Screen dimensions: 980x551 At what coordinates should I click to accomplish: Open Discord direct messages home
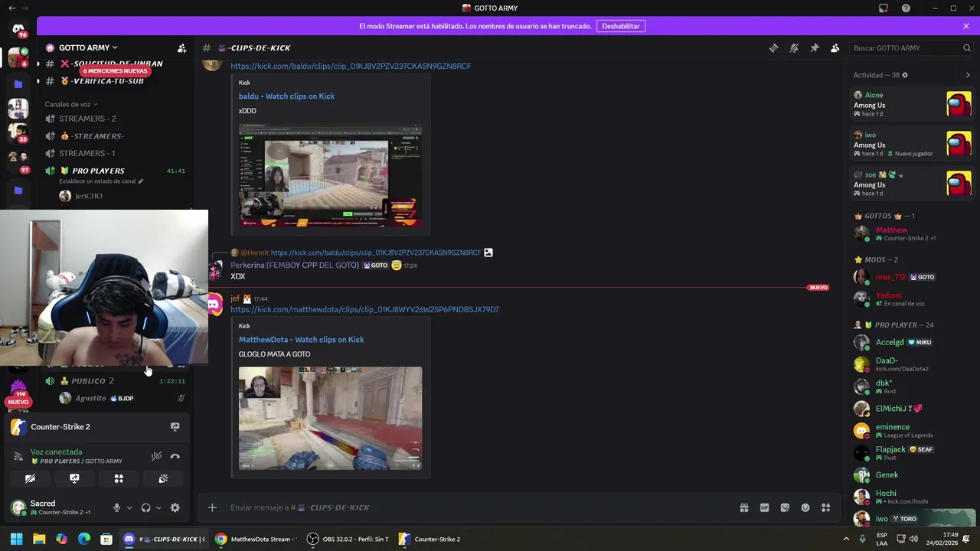[x=18, y=29]
